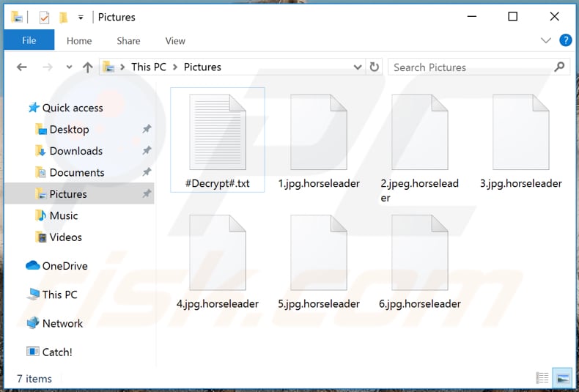Open the File menu
The height and width of the screenshot is (392, 579).
pos(29,40)
